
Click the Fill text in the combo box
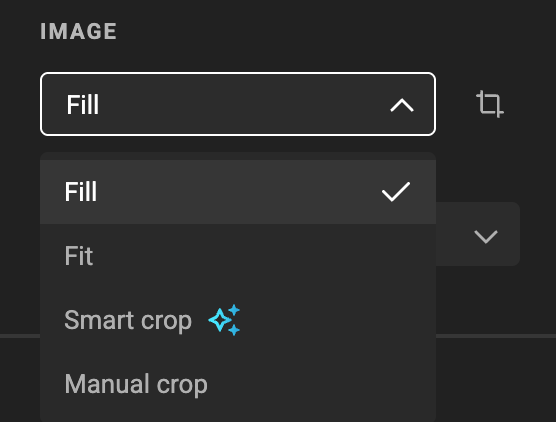click(83, 105)
